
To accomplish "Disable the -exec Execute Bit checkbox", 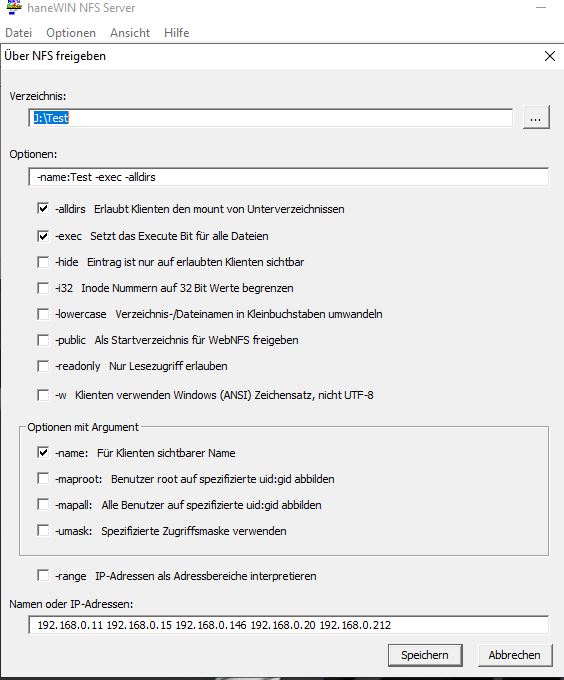I will (43, 236).
